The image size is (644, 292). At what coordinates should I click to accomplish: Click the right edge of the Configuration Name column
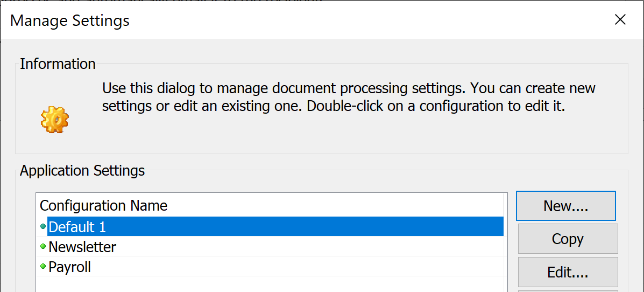click(x=504, y=206)
